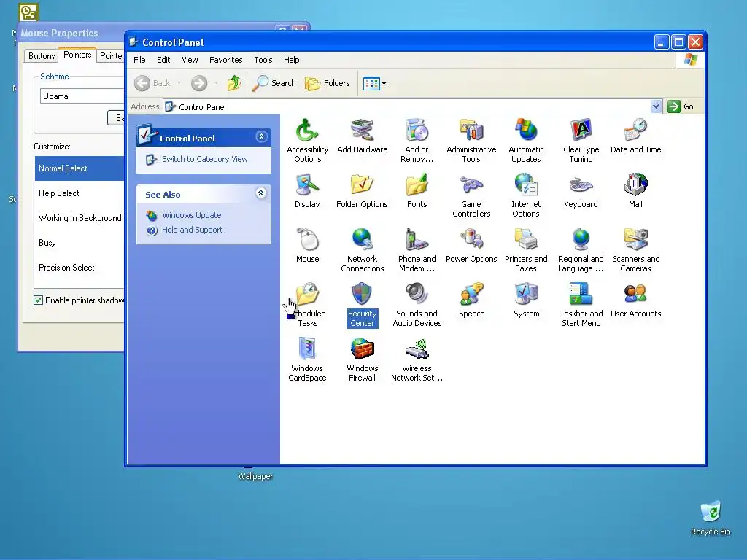
Task: Go up one folder level
Action: pyautogui.click(x=234, y=83)
